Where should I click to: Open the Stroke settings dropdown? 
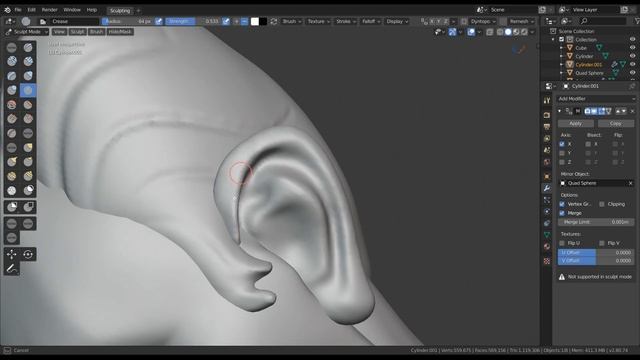346,21
